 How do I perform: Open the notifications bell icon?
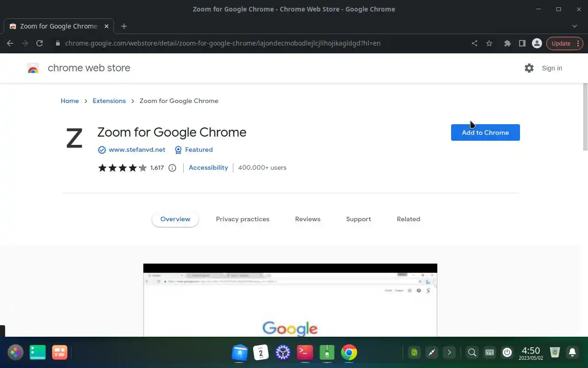coord(572,353)
